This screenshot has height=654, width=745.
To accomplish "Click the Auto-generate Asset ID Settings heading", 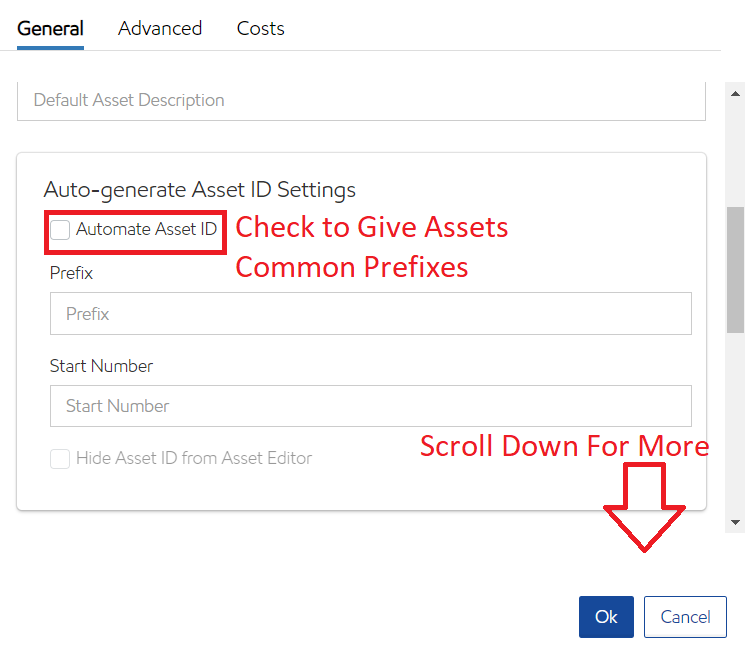I will tap(200, 189).
